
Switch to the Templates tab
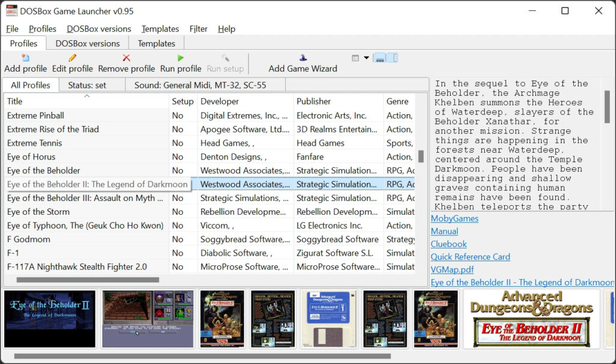tap(156, 43)
